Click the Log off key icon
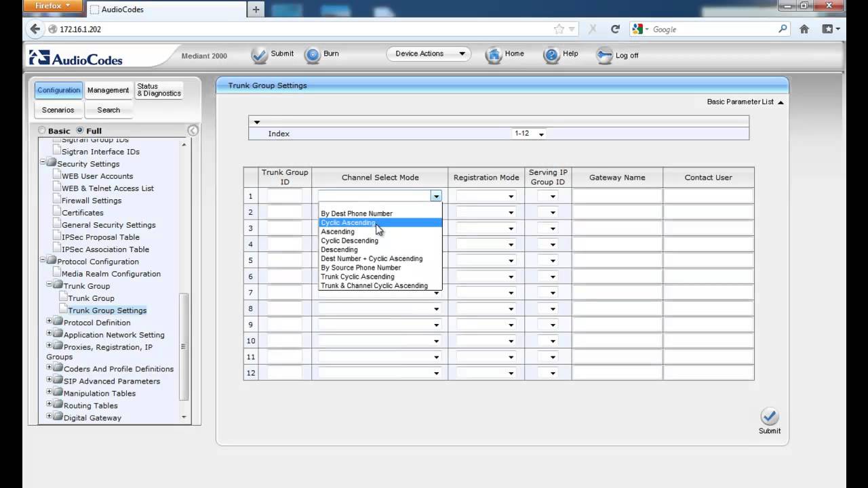Viewport: 868px width, 488px height. tap(604, 56)
